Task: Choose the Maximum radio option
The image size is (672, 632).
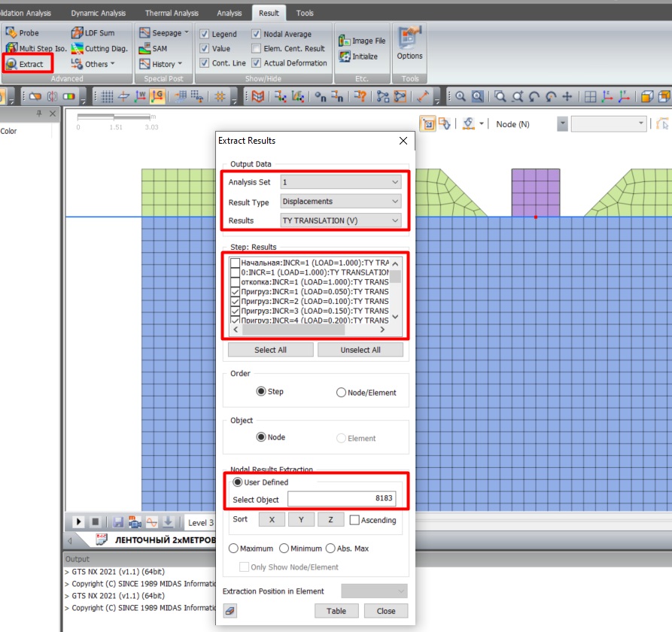Action: pyautogui.click(x=233, y=548)
